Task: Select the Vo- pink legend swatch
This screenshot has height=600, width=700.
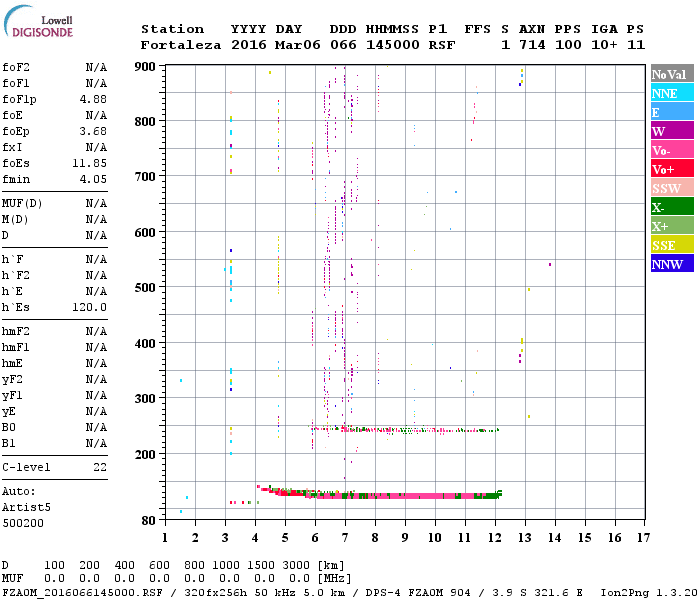Action: [672, 150]
